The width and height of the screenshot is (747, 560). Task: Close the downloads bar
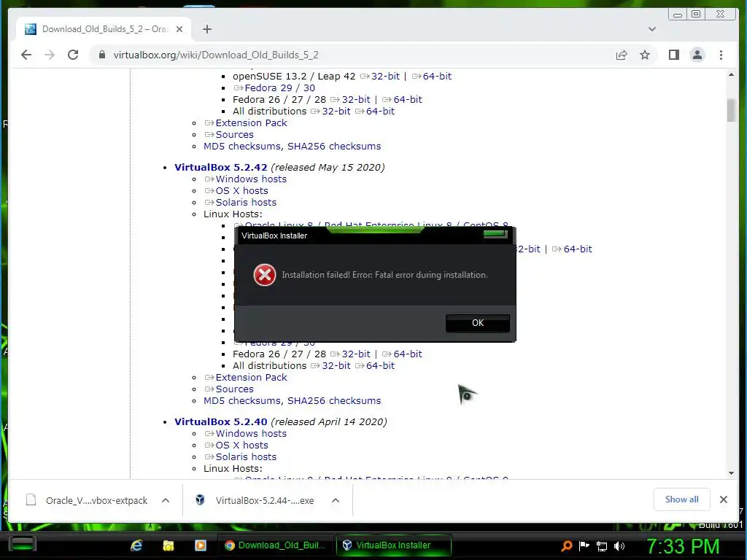(723, 499)
